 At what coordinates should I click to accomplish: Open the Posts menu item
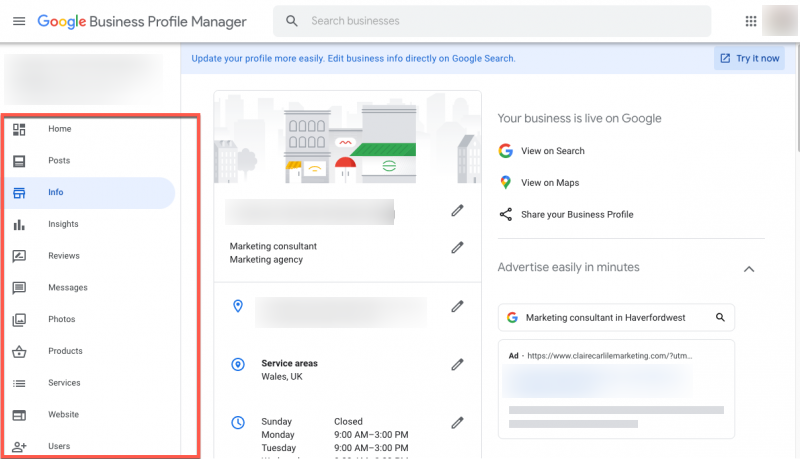pos(59,161)
